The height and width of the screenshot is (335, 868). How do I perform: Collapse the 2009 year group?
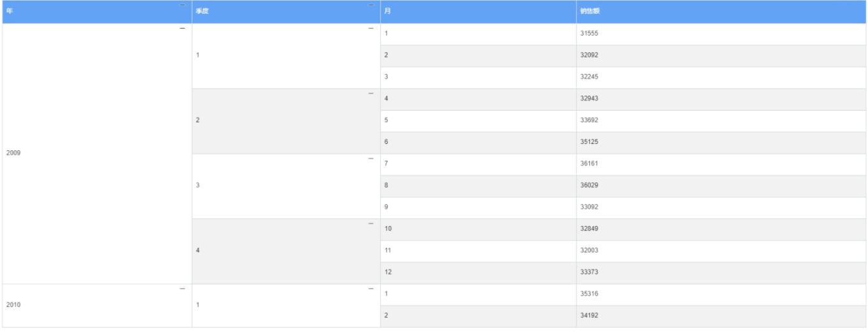click(182, 29)
